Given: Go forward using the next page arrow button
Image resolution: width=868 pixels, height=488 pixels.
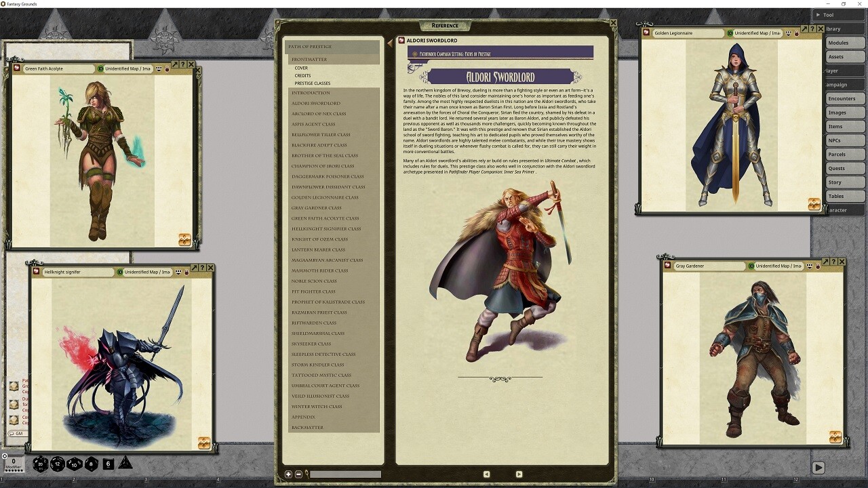Looking at the screenshot, I should point(519,474).
